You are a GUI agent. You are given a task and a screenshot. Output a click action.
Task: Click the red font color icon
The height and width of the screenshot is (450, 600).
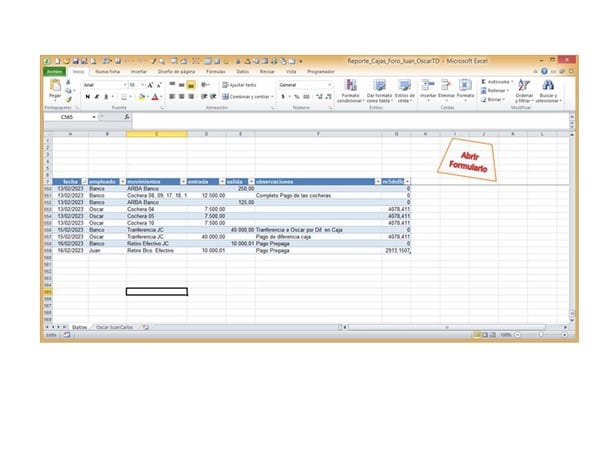pos(155,97)
